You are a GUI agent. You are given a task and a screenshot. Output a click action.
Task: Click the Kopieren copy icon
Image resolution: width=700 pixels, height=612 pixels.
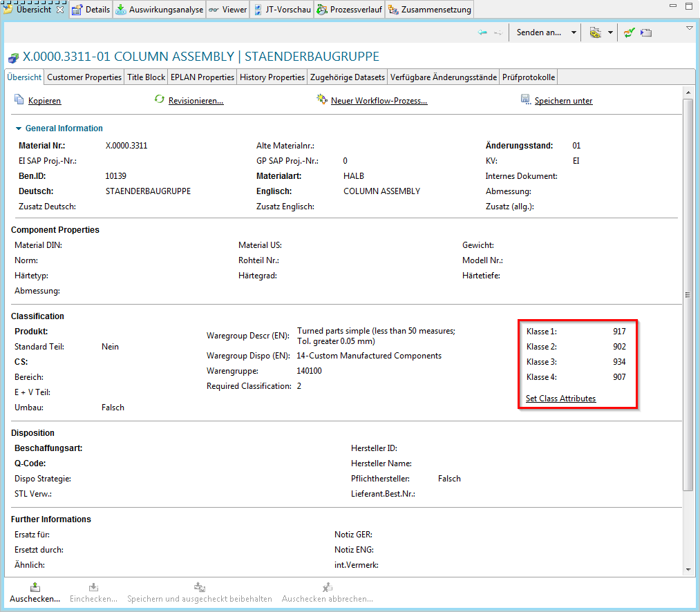click(19, 100)
